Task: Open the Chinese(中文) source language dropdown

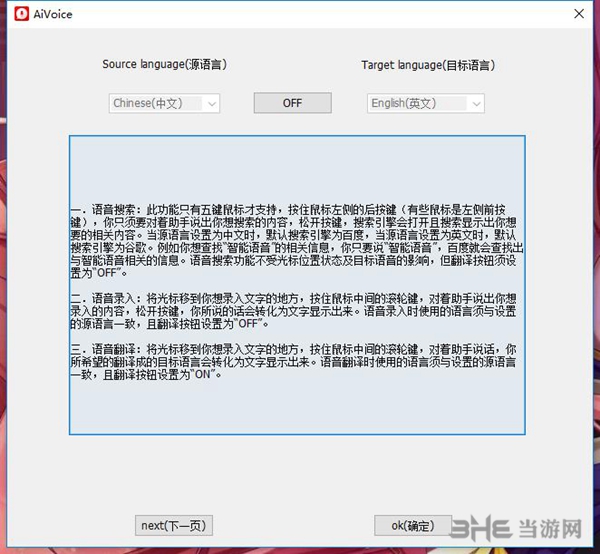Action: click(x=156, y=103)
